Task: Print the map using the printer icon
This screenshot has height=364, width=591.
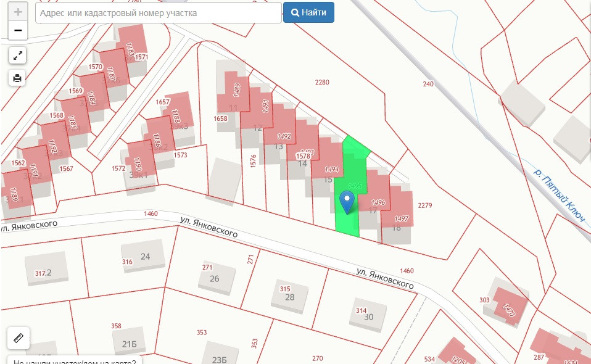Action: pos(18,78)
